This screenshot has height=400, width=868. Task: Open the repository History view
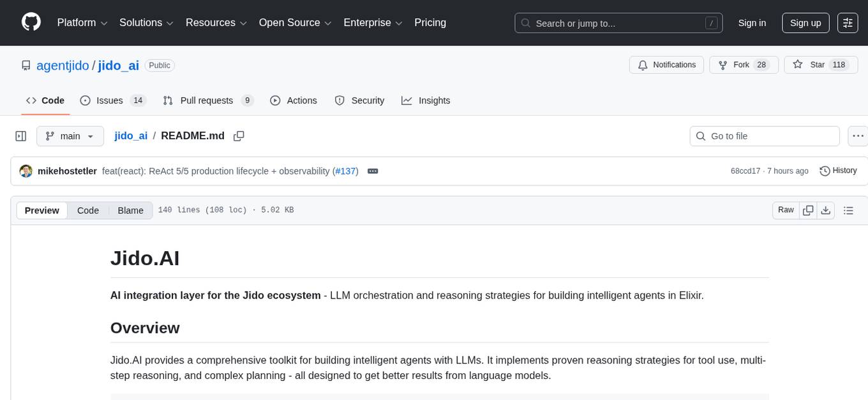pos(838,171)
